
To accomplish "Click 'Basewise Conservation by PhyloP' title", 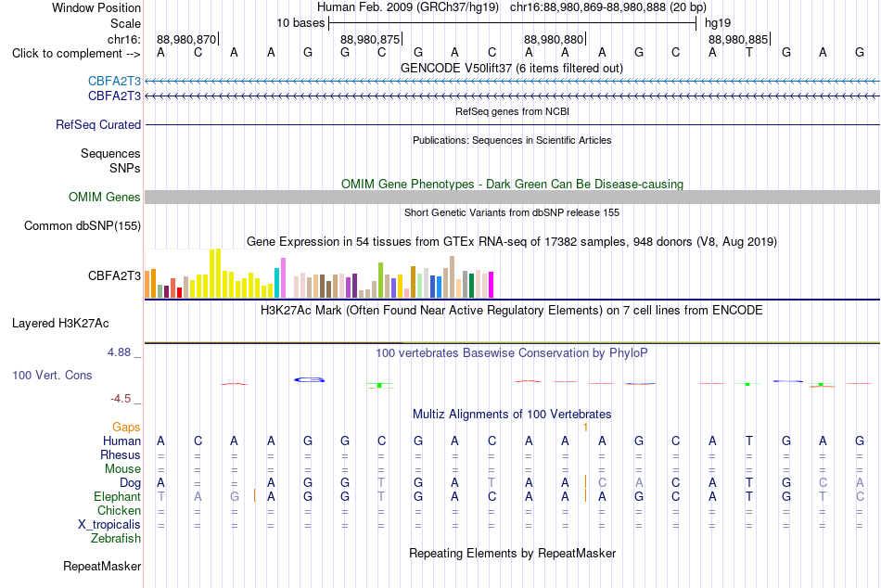I will pos(511,353).
